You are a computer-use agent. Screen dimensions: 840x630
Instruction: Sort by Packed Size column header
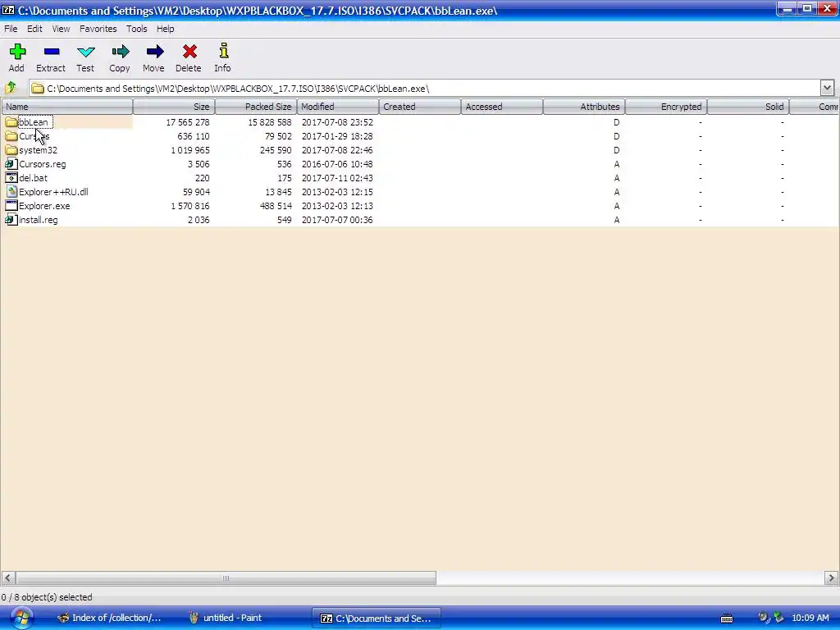pos(256,107)
